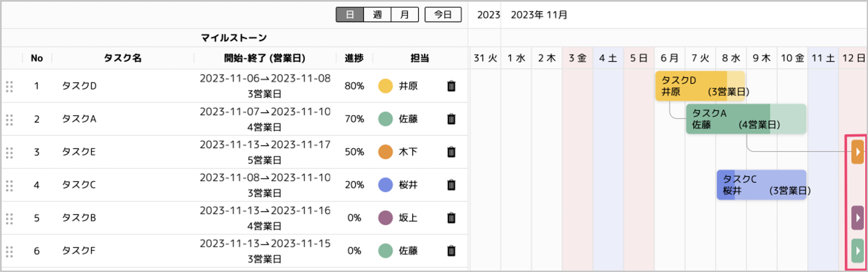The height and width of the screenshot is (272, 868).
Task: Edit dates 2023-11-13→2023-11-16
Action: pos(265,211)
